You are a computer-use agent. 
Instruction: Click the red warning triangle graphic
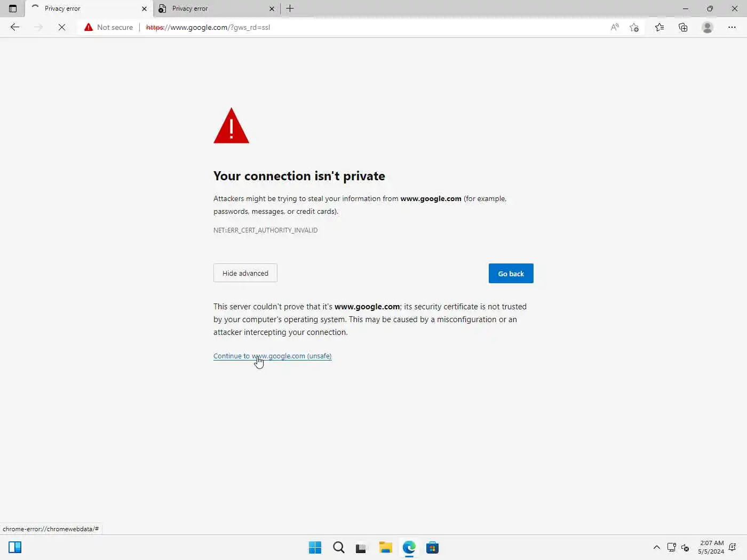(x=231, y=126)
